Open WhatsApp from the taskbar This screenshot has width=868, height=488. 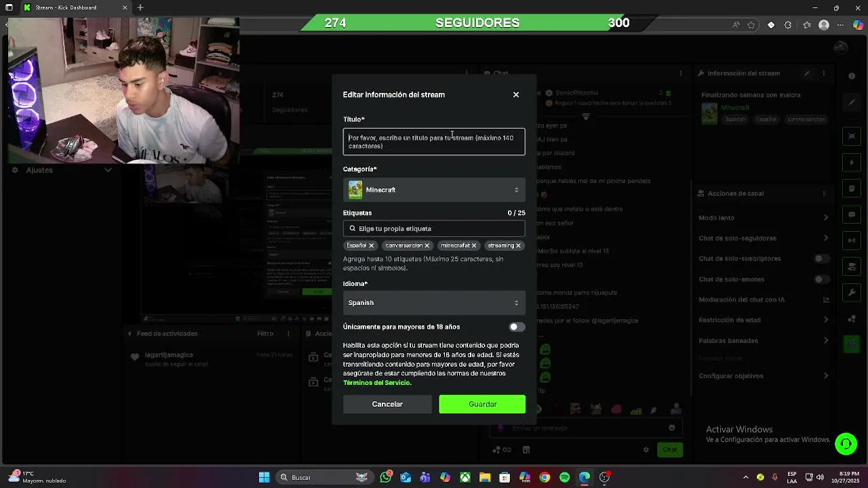point(386,478)
